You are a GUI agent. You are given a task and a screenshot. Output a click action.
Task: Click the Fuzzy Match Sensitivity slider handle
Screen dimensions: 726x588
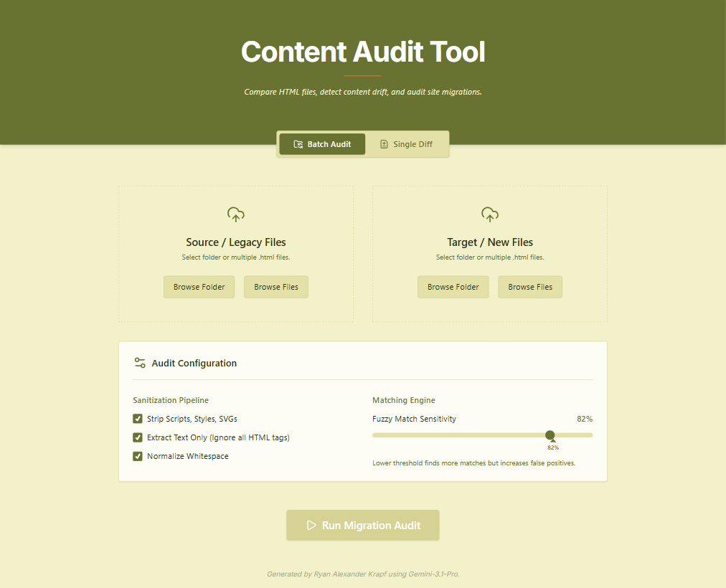tap(550, 435)
